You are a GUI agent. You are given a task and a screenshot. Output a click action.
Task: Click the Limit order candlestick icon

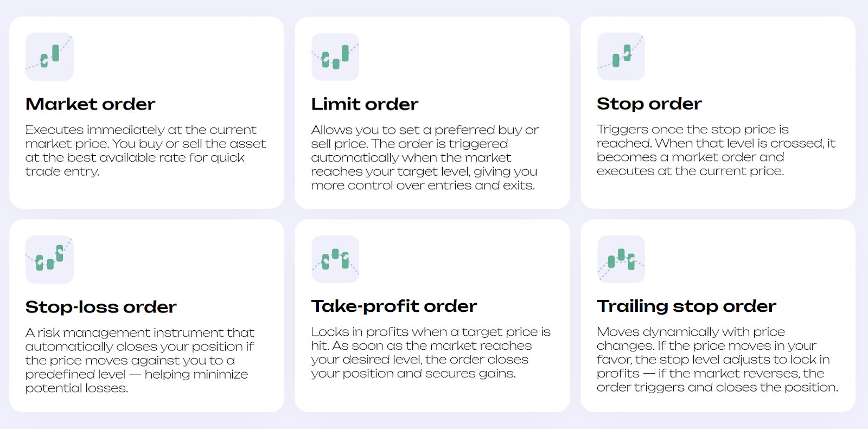point(335,57)
